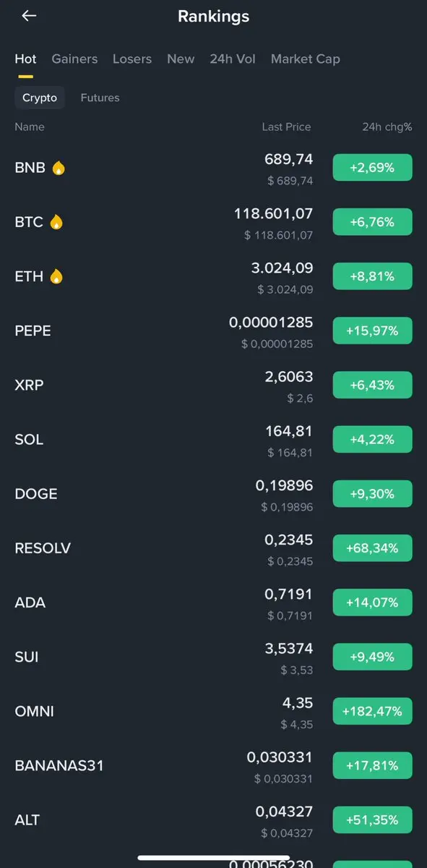This screenshot has height=868, width=427.
Task: Open the Market Cap tab
Action: tap(306, 59)
